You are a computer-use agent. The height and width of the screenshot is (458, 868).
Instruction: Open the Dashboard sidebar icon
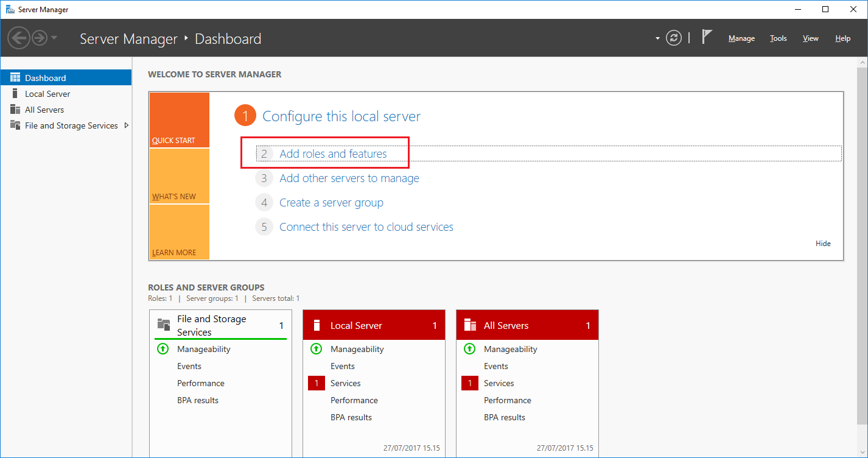(16, 77)
